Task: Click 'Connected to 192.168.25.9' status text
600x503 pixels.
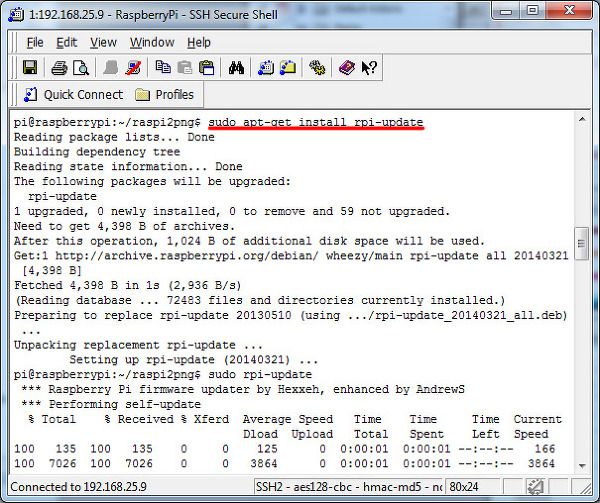Action: pyautogui.click(x=78, y=487)
